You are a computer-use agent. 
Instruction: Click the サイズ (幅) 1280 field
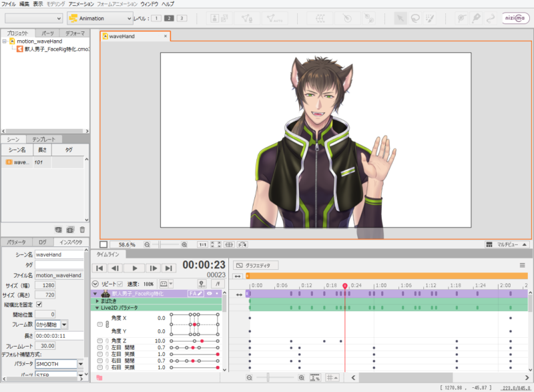point(45,285)
